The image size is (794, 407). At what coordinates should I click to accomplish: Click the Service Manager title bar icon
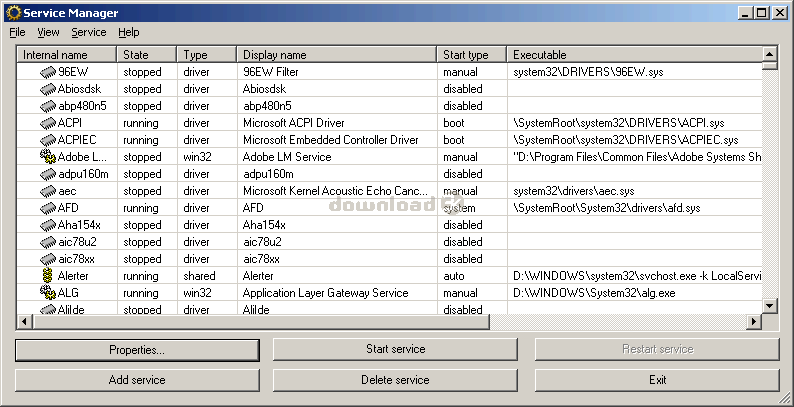13,13
